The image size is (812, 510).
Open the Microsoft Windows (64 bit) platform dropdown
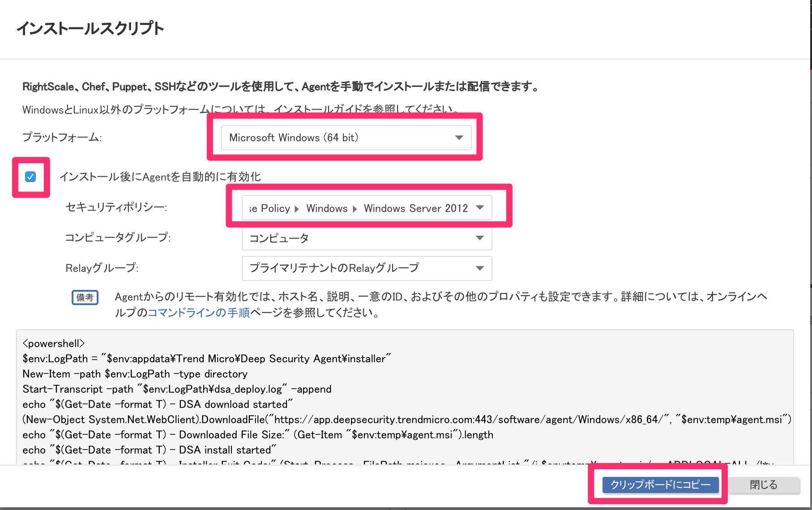(x=346, y=137)
